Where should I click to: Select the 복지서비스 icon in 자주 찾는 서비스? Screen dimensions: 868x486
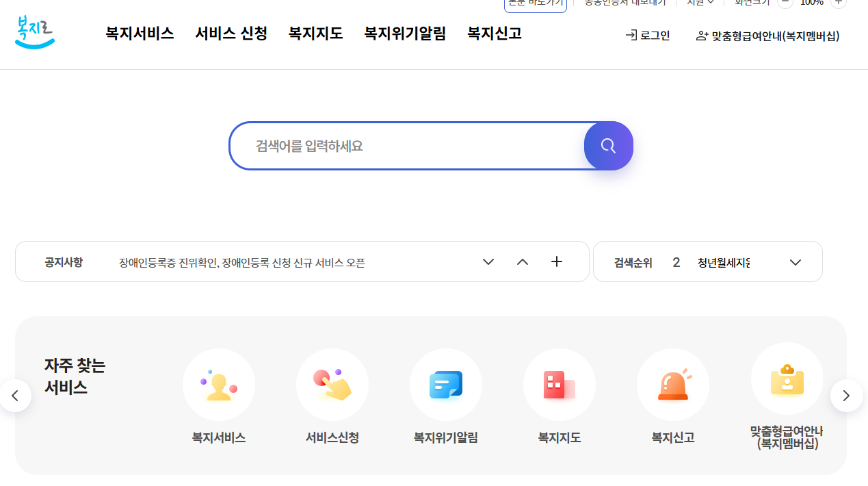[218, 384]
